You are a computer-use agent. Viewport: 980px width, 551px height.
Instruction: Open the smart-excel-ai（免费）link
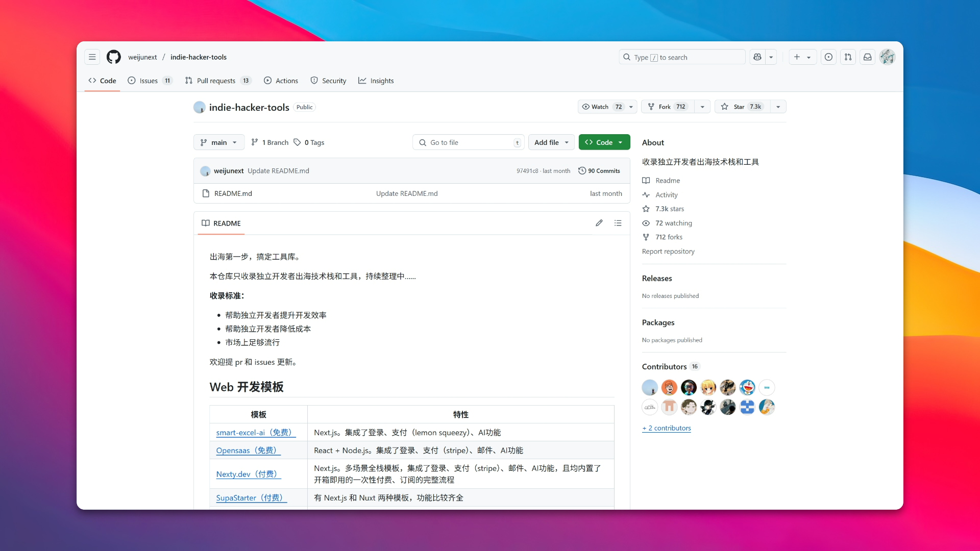coord(256,433)
